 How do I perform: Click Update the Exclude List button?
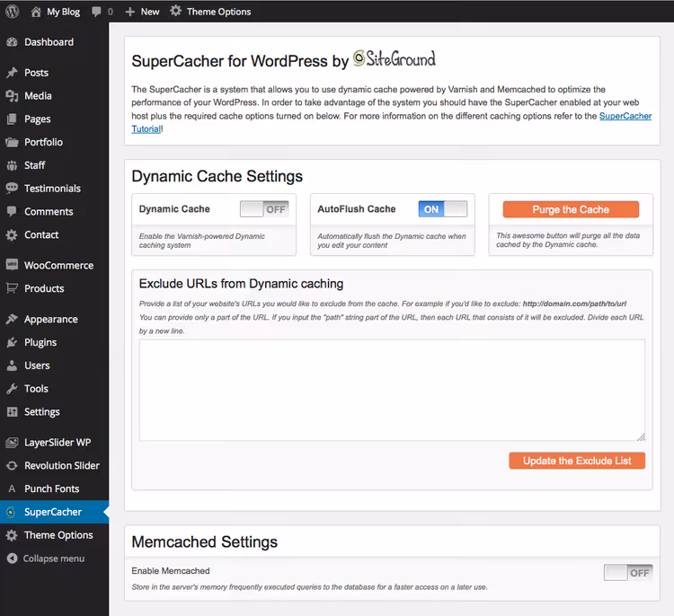coord(577,461)
